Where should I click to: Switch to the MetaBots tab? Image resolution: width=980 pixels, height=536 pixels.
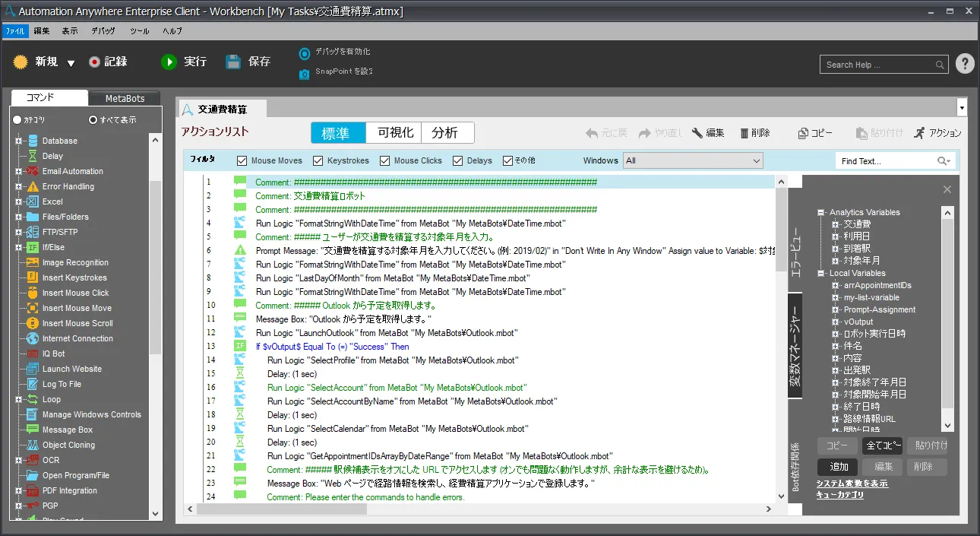(x=125, y=98)
